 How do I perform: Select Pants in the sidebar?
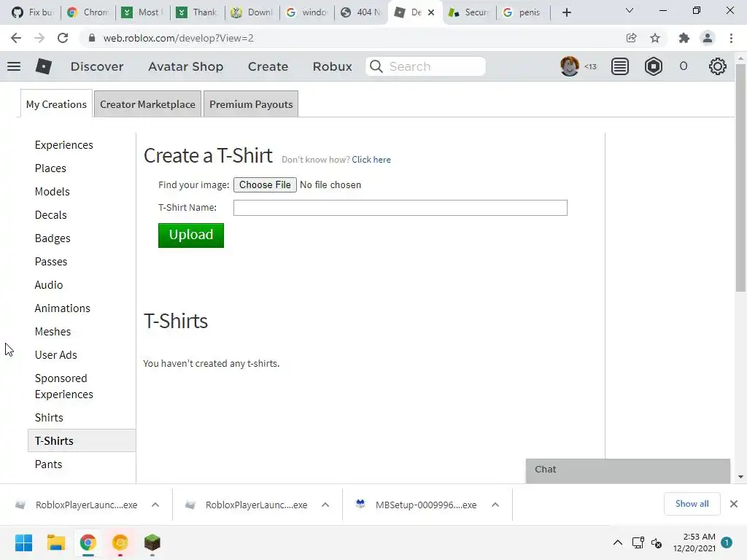point(49,464)
